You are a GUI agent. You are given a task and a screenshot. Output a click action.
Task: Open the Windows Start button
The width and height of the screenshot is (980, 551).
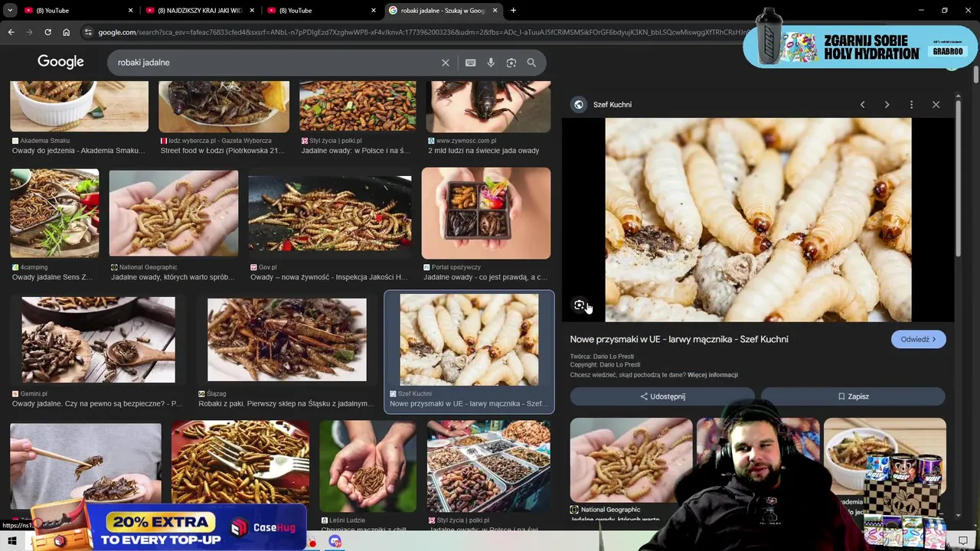pyautogui.click(x=12, y=541)
